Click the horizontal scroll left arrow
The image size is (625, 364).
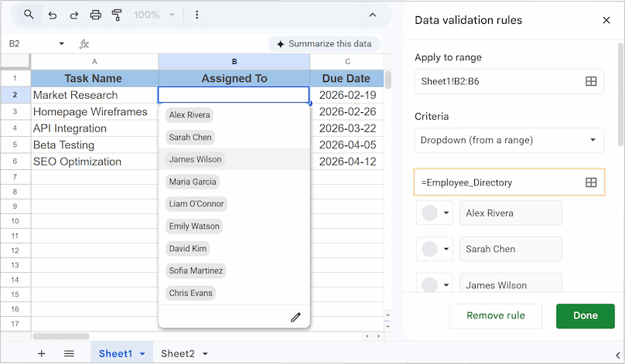(367, 336)
